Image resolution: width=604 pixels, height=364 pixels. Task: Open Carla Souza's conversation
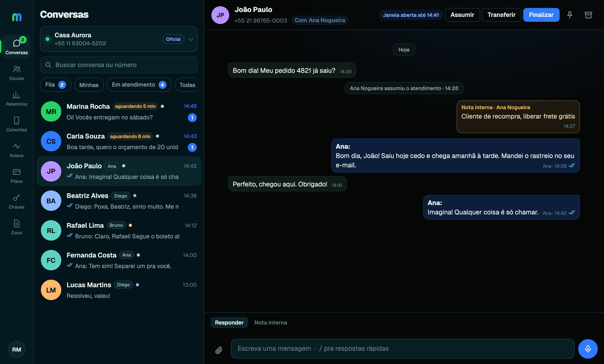pyautogui.click(x=119, y=141)
